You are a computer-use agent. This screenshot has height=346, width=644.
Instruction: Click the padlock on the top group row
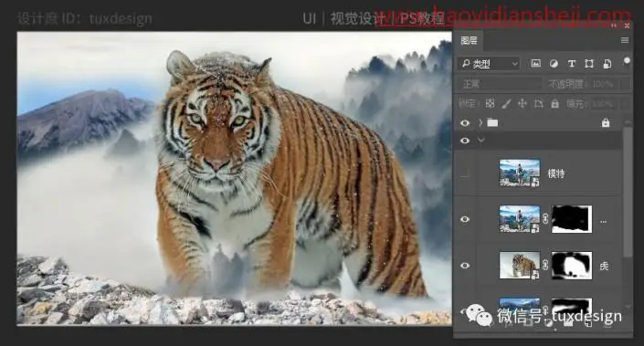pos(606,122)
